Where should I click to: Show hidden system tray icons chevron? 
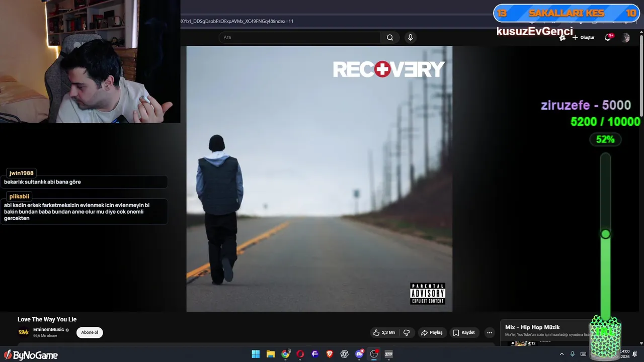point(561,354)
